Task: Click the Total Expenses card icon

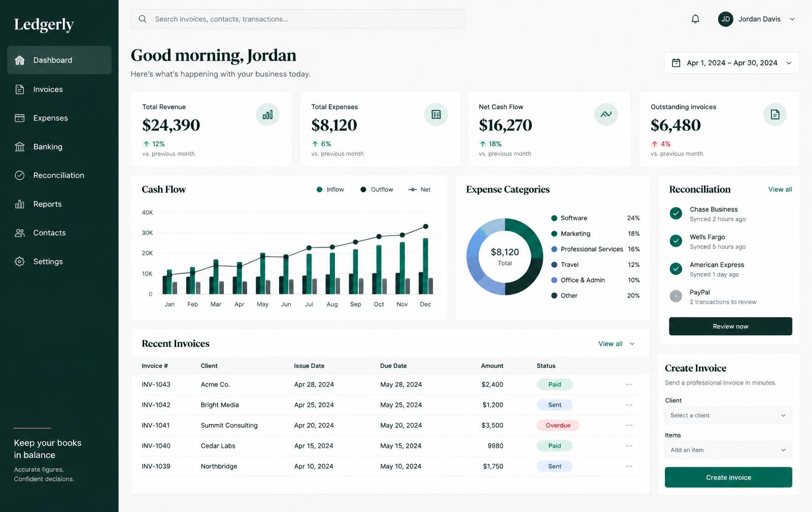Action: tap(436, 114)
